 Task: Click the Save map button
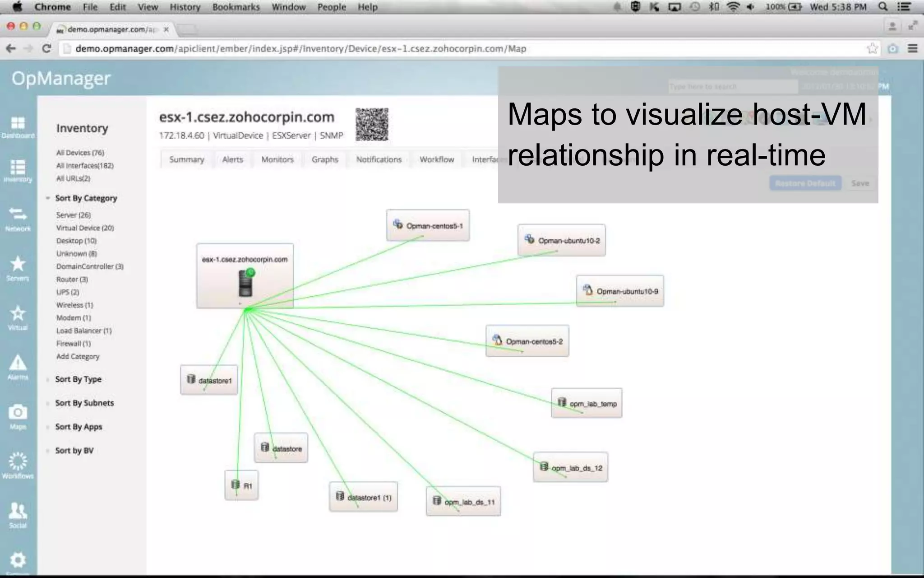pyautogui.click(x=860, y=183)
